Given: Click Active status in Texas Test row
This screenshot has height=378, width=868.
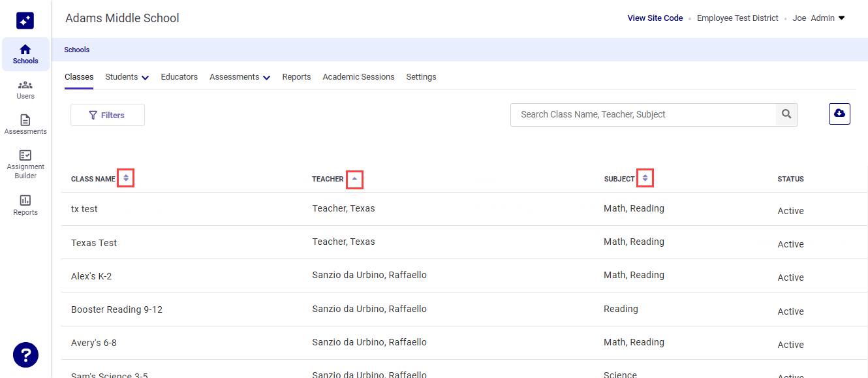Looking at the screenshot, I should click(x=790, y=244).
